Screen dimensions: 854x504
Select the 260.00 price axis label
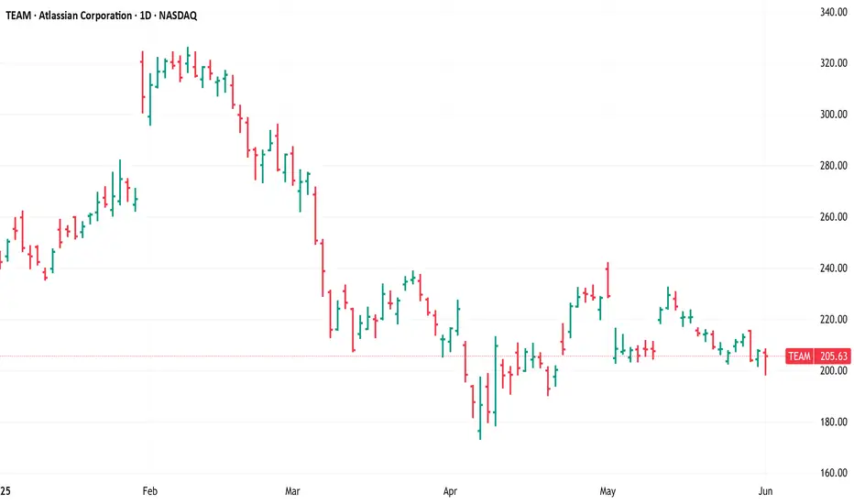(833, 217)
